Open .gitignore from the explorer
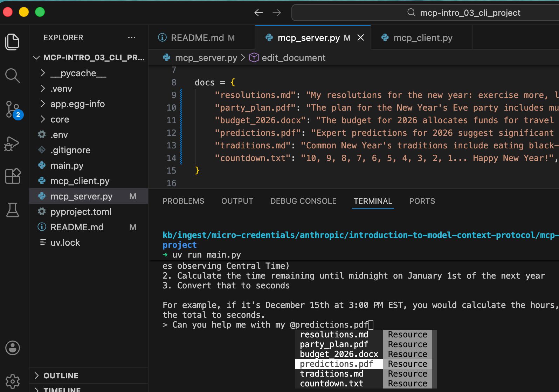 click(89, 150)
